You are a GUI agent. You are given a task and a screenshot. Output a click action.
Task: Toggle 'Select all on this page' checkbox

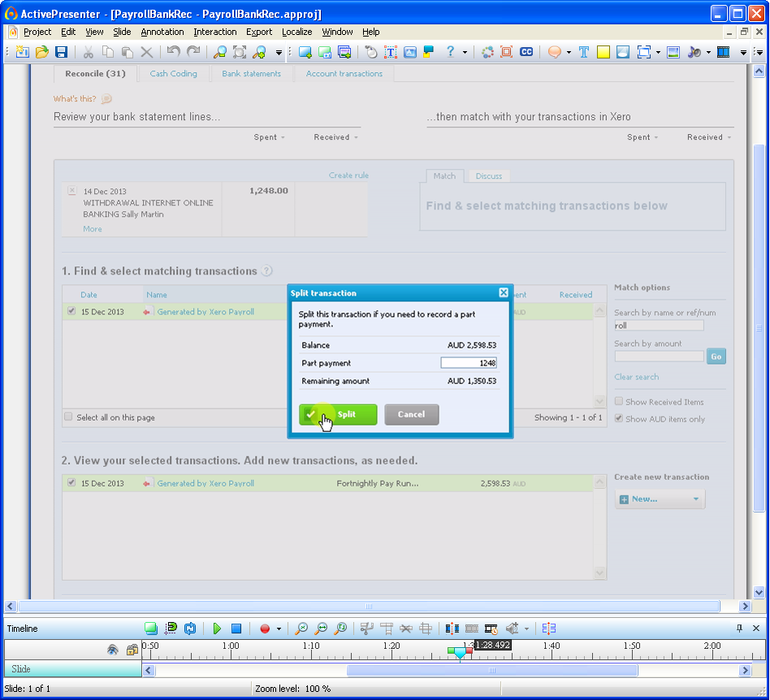(x=68, y=417)
